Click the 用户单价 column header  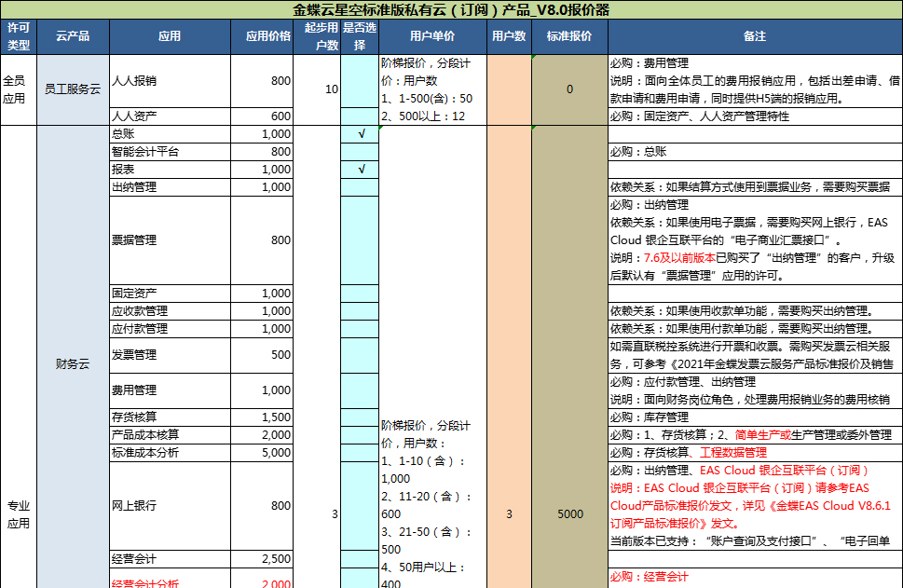(x=433, y=36)
